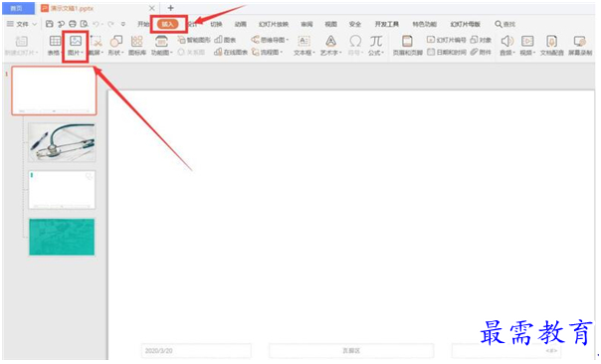This screenshot has height=364, width=601.
Task: Open the 动画 (Animation) tab
Action: click(241, 24)
